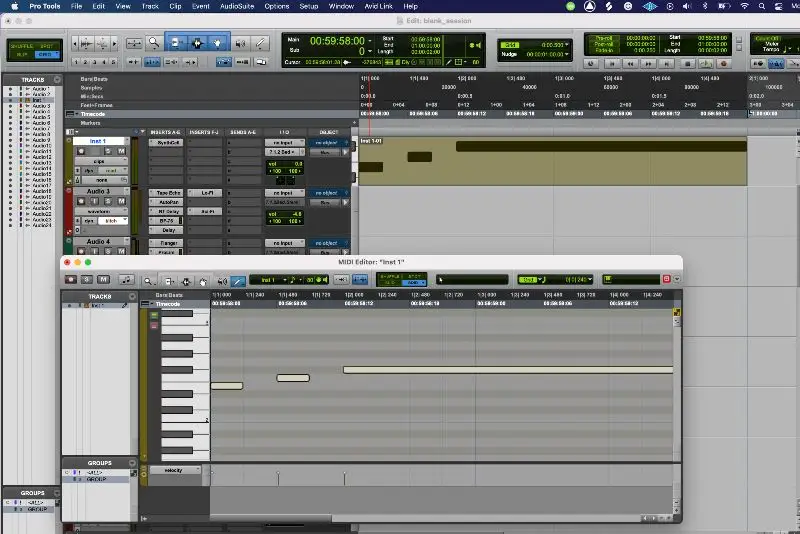The height and width of the screenshot is (534, 800).
Task: Open Inst 1 input selector no input
Action: pyautogui.click(x=285, y=143)
